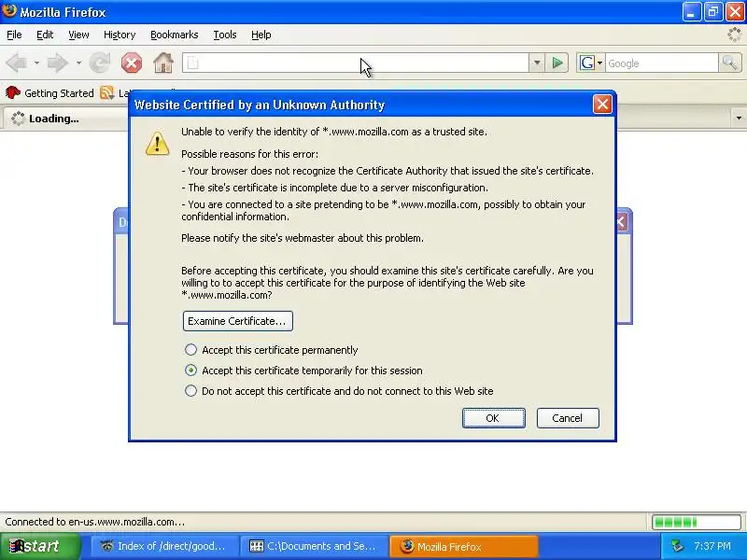Open the Tools menu
The width and height of the screenshot is (747, 560).
(225, 35)
